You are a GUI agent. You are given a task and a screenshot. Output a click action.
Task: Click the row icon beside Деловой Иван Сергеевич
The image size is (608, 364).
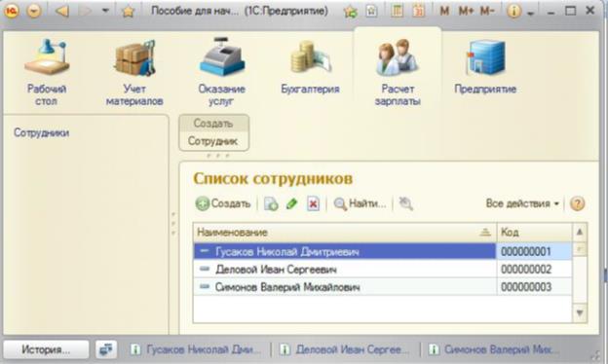click(x=204, y=269)
